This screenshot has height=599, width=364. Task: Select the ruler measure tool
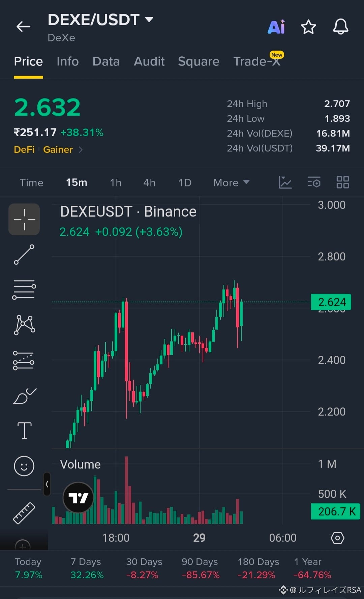click(24, 513)
